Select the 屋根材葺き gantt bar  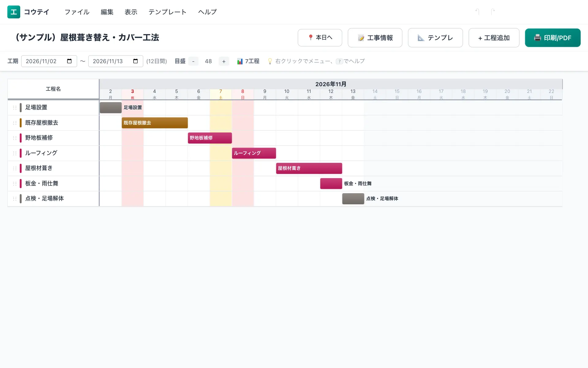click(x=309, y=168)
